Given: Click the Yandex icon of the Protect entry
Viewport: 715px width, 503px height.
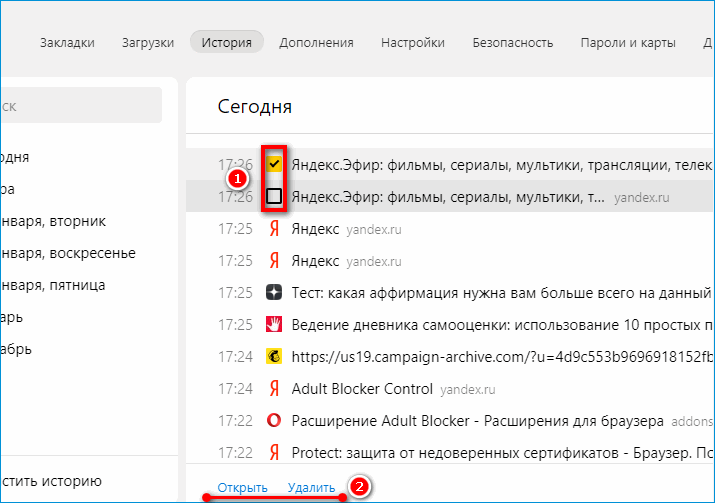Looking at the screenshot, I should [274, 452].
